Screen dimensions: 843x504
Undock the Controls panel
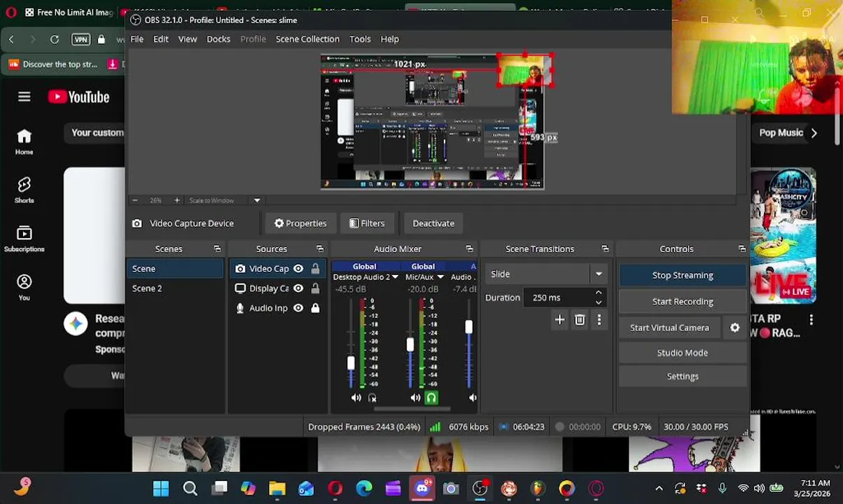(x=742, y=249)
